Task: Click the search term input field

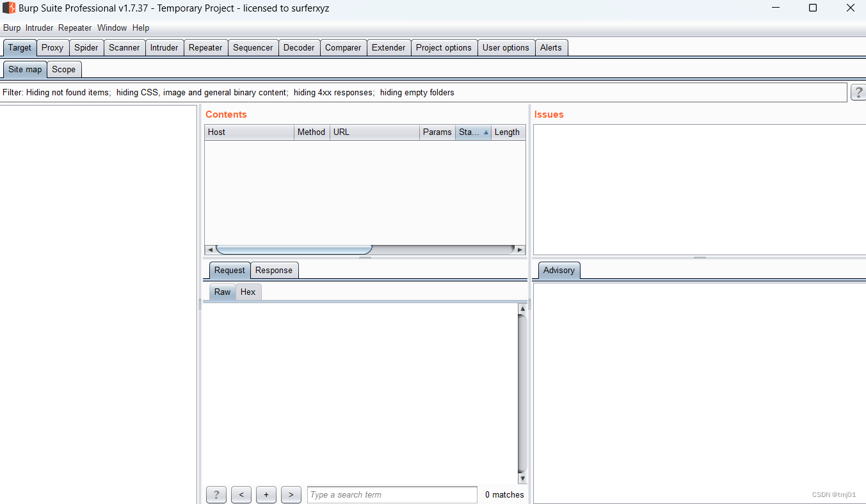Action: coord(392,494)
